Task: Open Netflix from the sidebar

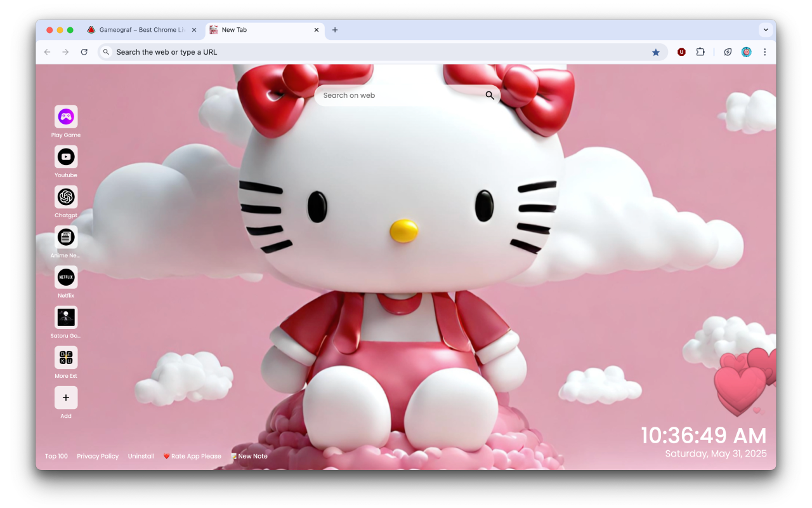Action: click(x=66, y=277)
